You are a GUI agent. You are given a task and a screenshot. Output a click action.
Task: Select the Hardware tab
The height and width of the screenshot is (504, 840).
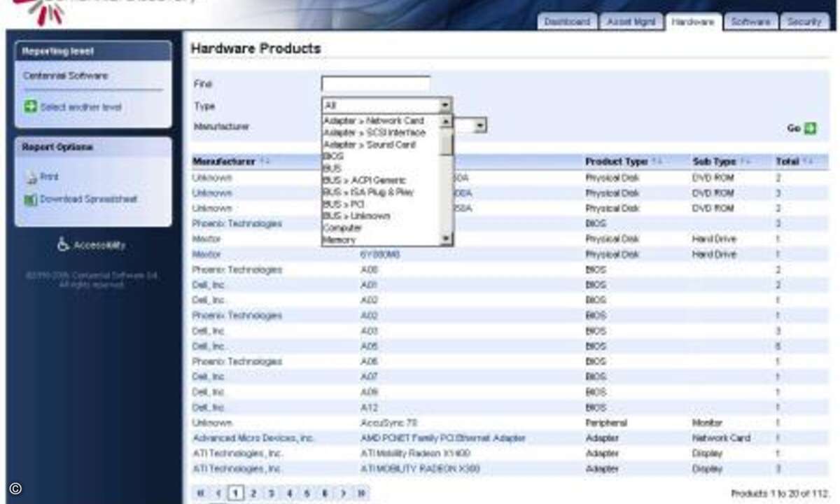693,22
